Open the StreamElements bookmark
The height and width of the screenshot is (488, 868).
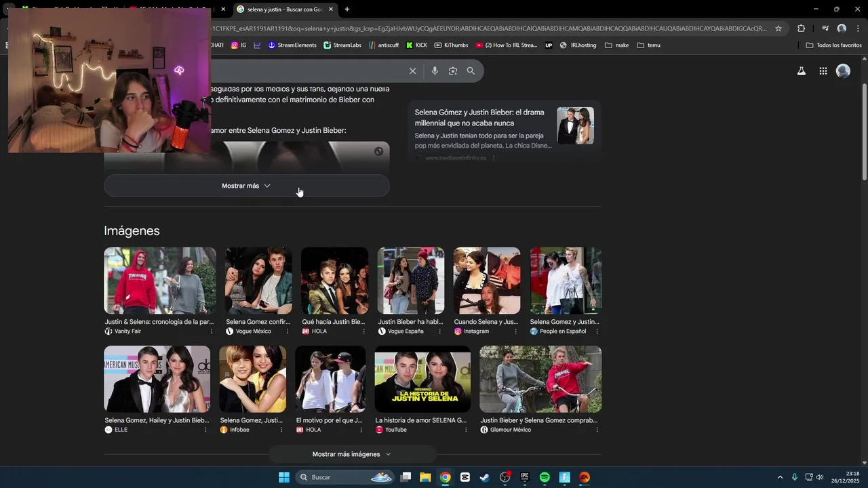click(x=292, y=45)
